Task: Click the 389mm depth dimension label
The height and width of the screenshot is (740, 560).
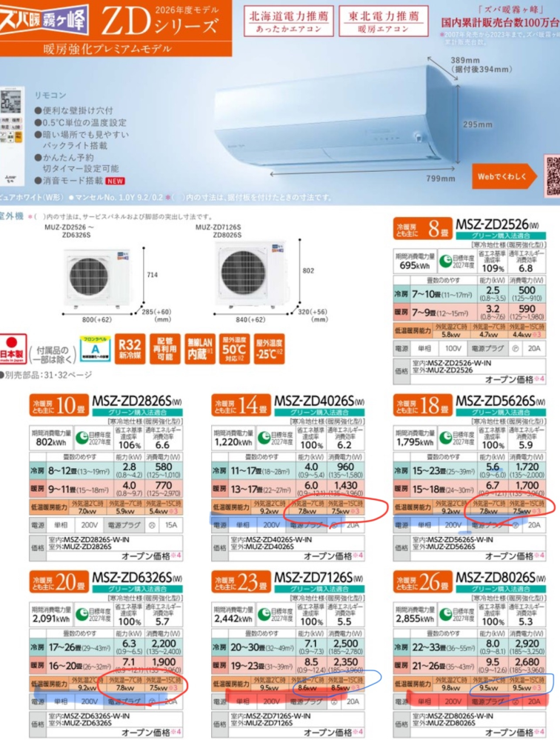Action: point(465,60)
